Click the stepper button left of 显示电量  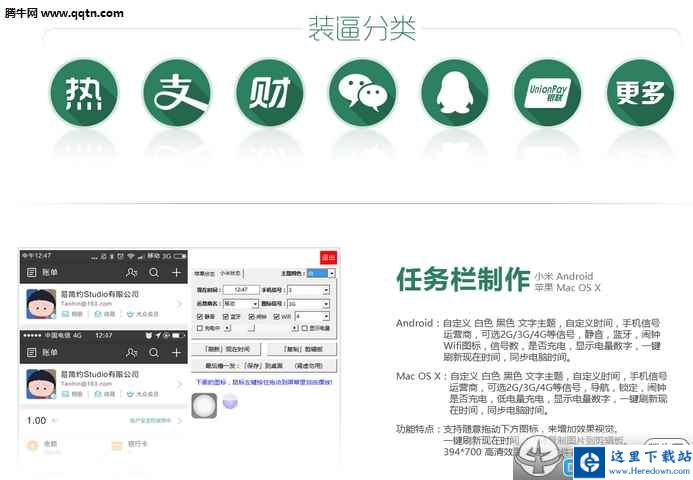click(295, 328)
